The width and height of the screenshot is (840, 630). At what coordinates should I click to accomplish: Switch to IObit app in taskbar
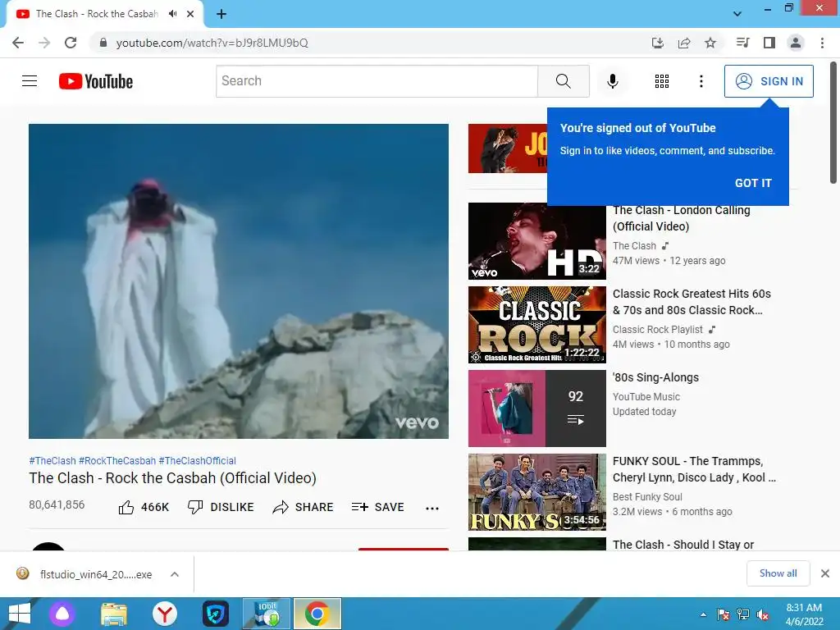267,614
